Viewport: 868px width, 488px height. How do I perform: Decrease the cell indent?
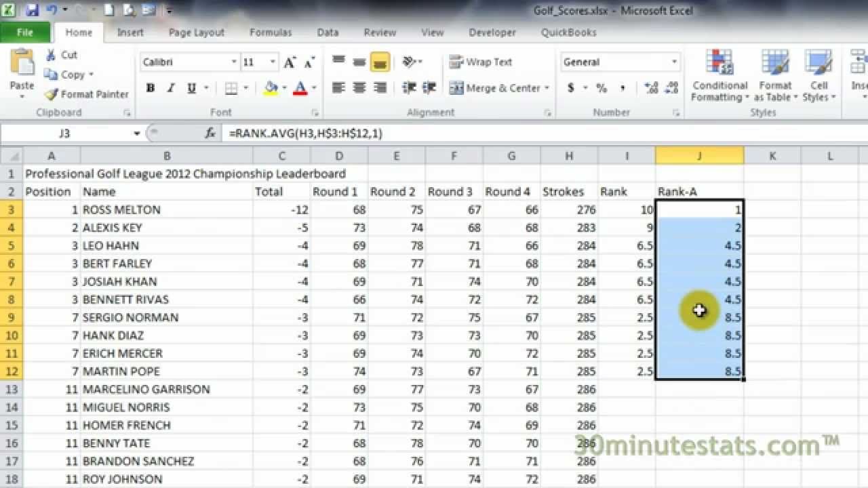[409, 88]
